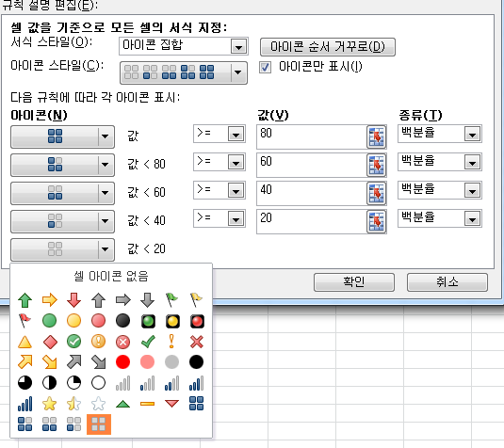Choose the gray down arrow icon
Image resolution: width=504 pixels, height=448 pixels.
pos(148,300)
